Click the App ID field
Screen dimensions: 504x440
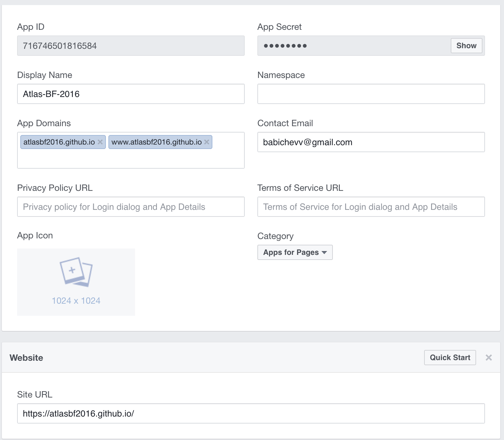(131, 46)
